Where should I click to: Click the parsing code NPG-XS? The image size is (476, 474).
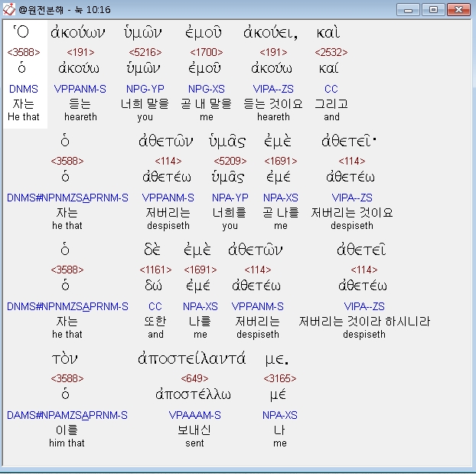[x=207, y=89]
